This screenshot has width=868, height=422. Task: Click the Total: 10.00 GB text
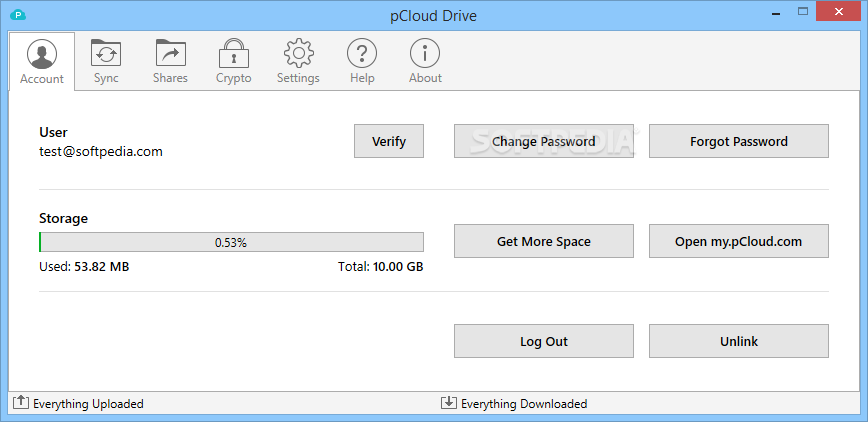point(381,267)
